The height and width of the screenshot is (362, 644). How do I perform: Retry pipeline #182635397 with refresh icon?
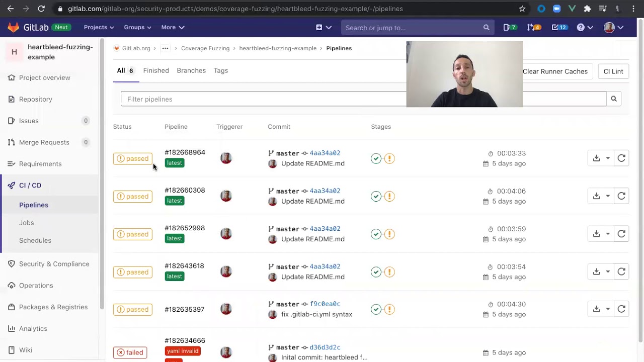(621, 309)
